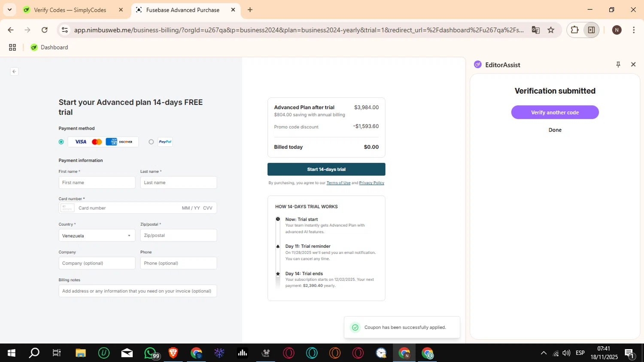
Task: Click the back arrow on billing page
Action: click(x=14, y=72)
